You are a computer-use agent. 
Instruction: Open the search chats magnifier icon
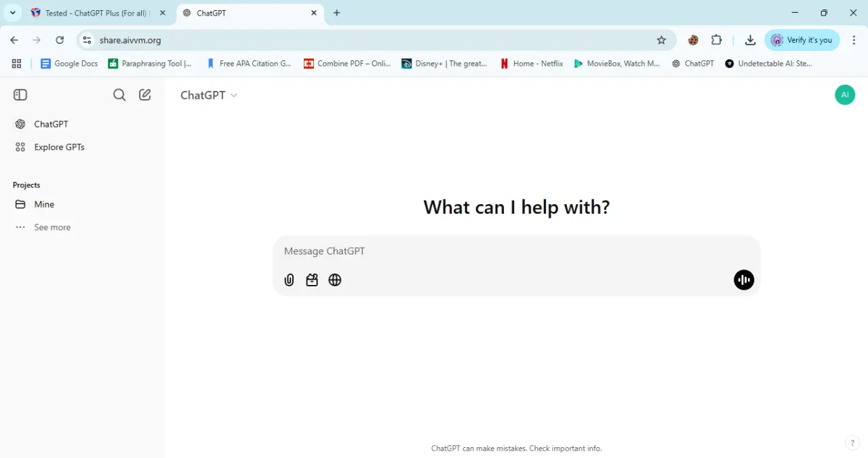(119, 95)
